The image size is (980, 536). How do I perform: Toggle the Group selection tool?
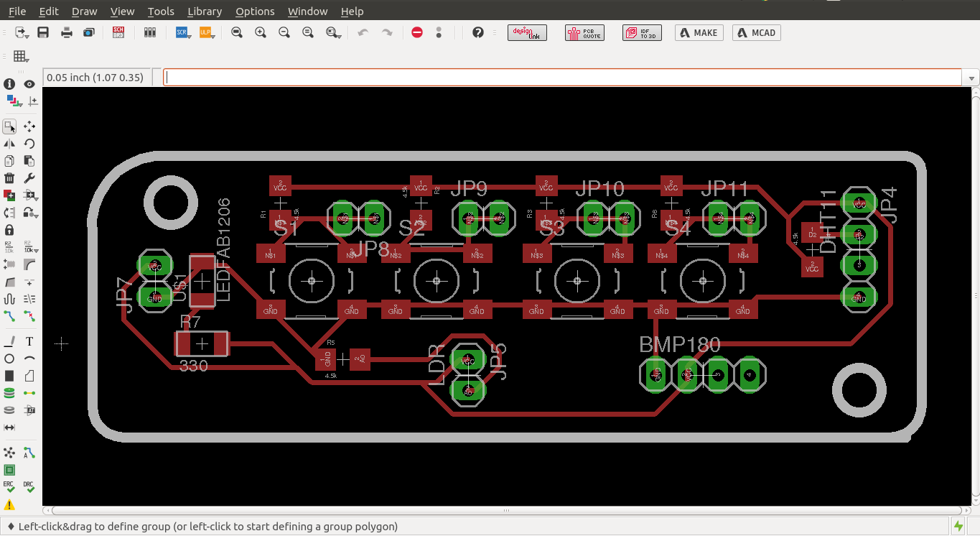coord(9,126)
